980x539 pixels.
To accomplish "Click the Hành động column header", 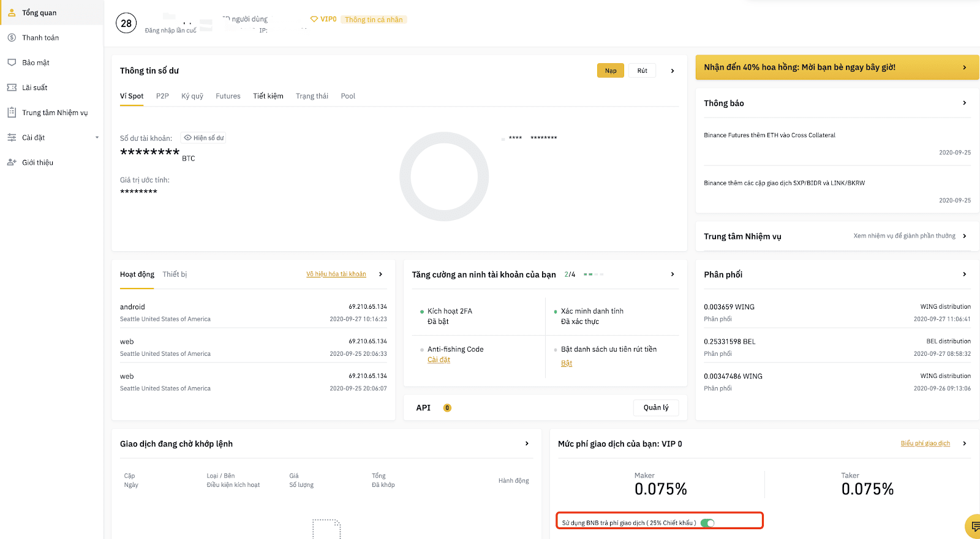I will tap(513, 481).
